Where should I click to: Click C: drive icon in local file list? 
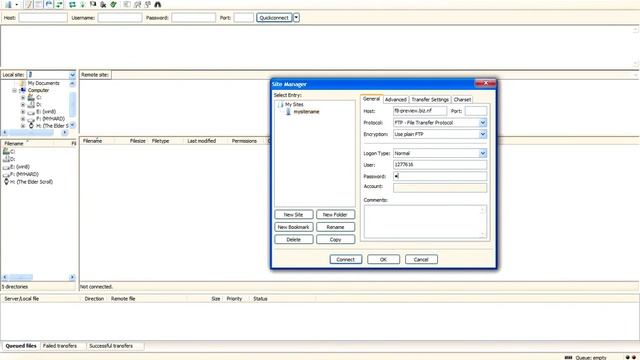coord(6,151)
